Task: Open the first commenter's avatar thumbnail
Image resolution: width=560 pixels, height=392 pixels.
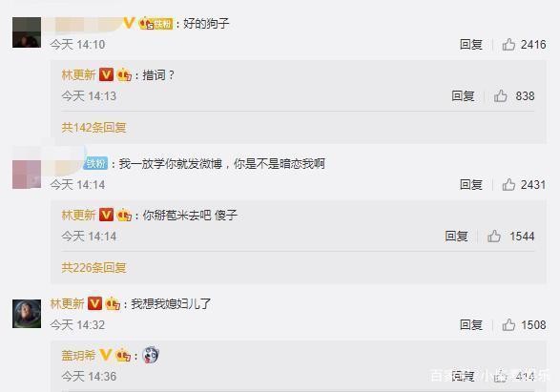Action: point(27,32)
